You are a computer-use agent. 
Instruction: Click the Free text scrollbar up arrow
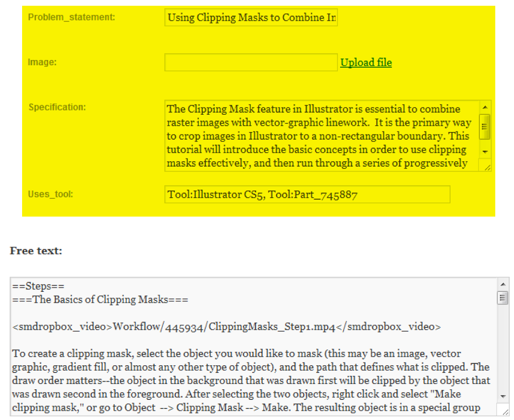503,284
